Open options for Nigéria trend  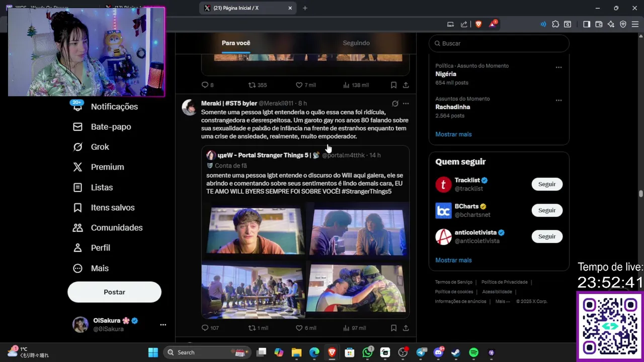point(558,67)
